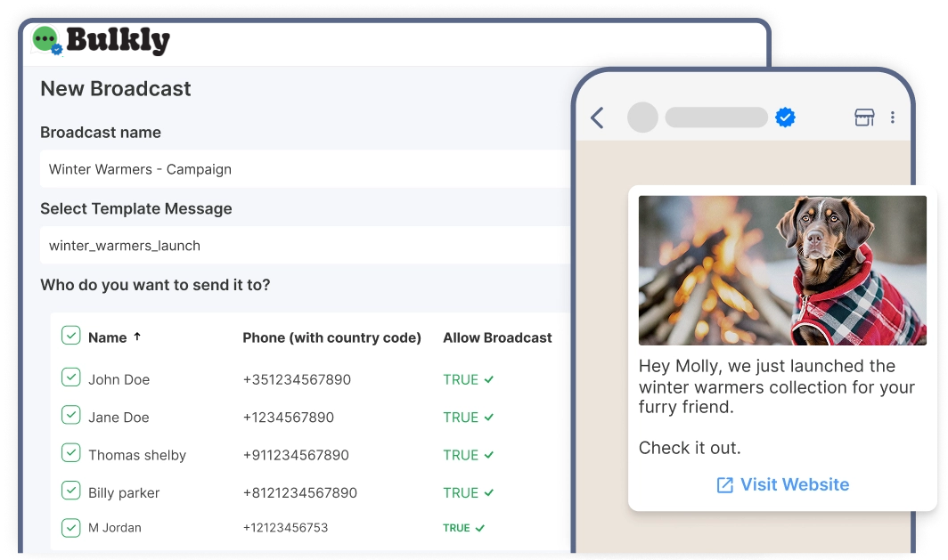
Task: Click the sort arrow next to Name column
Action: pyautogui.click(x=137, y=337)
